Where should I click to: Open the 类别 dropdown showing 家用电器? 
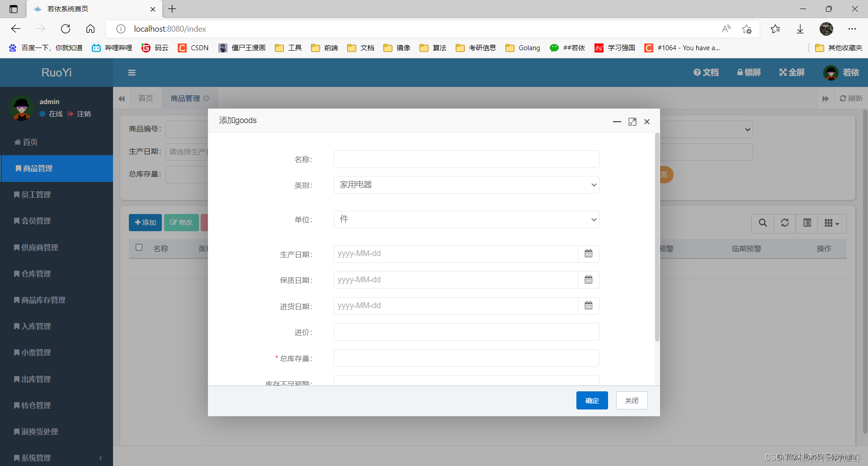click(x=466, y=185)
